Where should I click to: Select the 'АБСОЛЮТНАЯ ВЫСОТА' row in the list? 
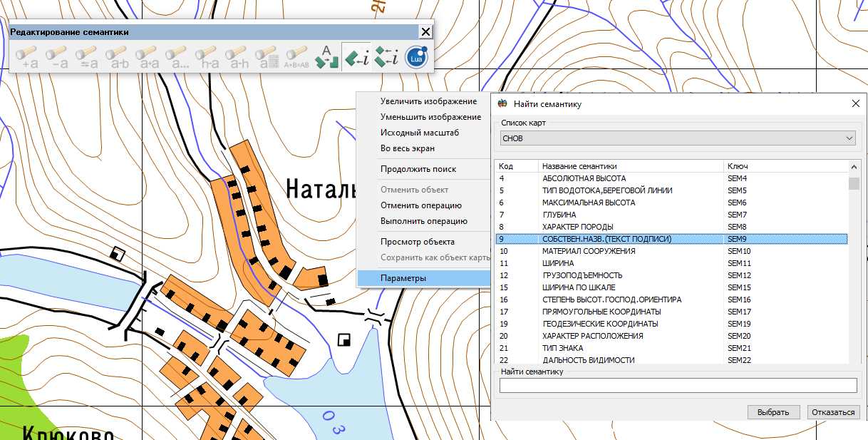(584, 178)
